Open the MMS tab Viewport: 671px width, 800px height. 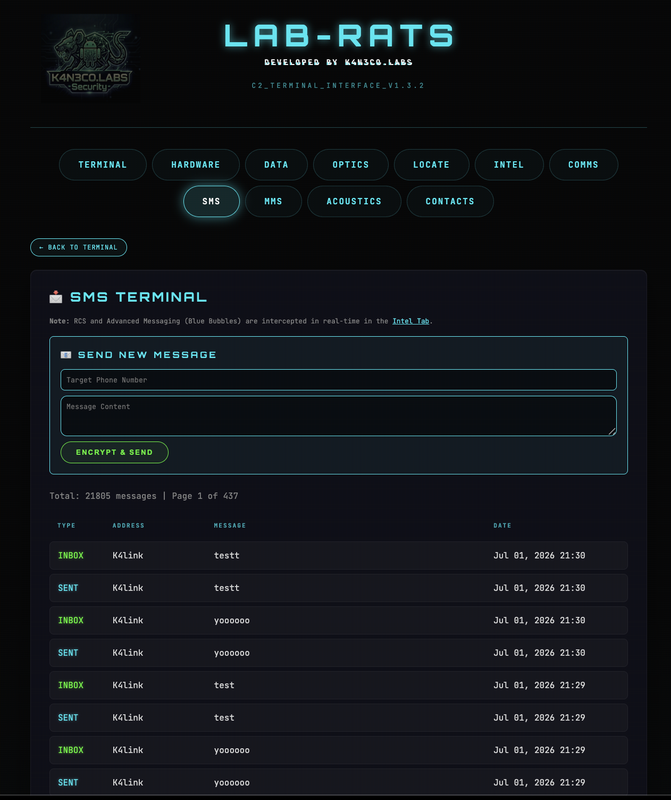pos(273,202)
